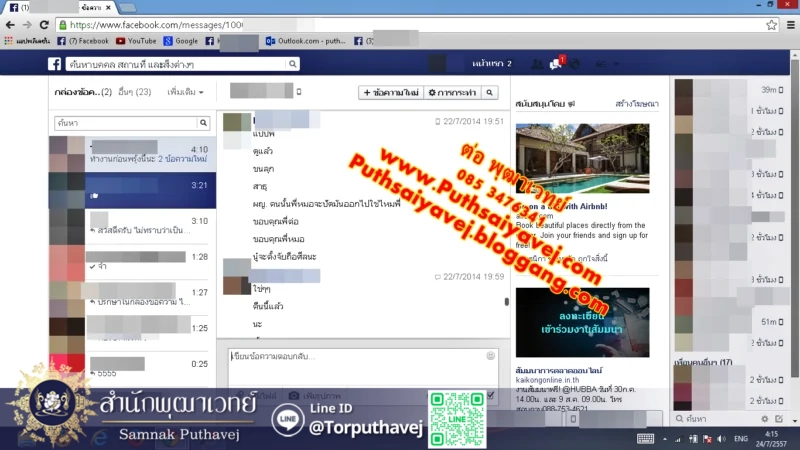Click the Facebook logo icon
The width and height of the screenshot is (800, 450).
coord(56,64)
